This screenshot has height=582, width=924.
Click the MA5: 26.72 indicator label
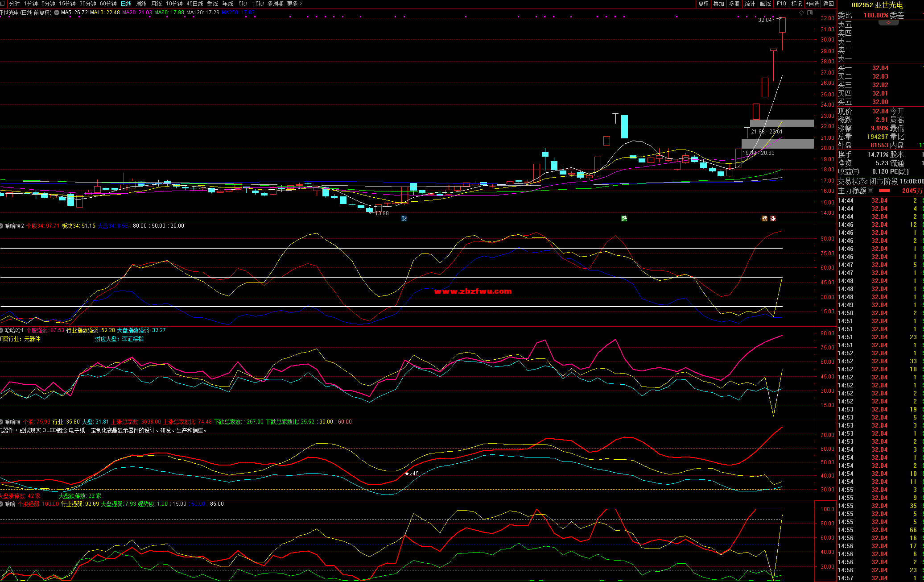(x=74, y=12)
